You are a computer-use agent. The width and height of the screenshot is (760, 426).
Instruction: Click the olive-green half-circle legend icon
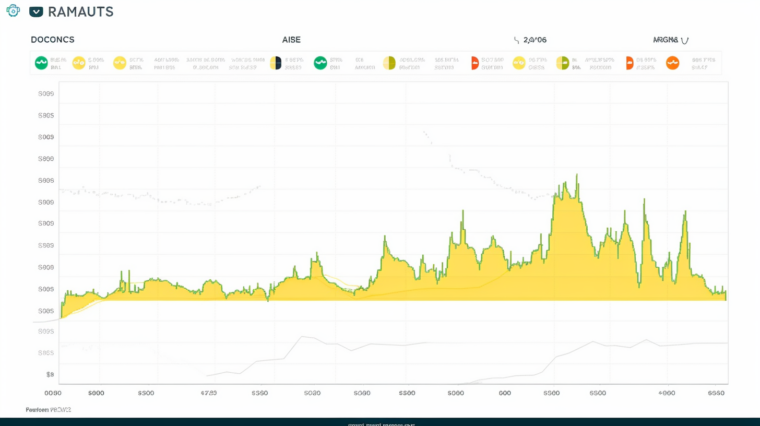tap(565, 63)
